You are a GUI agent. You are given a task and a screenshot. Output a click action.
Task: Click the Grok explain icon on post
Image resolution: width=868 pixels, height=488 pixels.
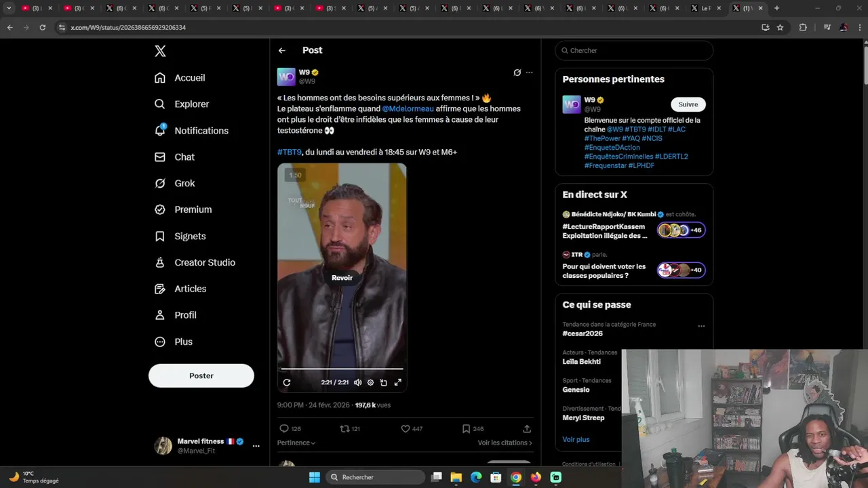[x=517, y=73]
